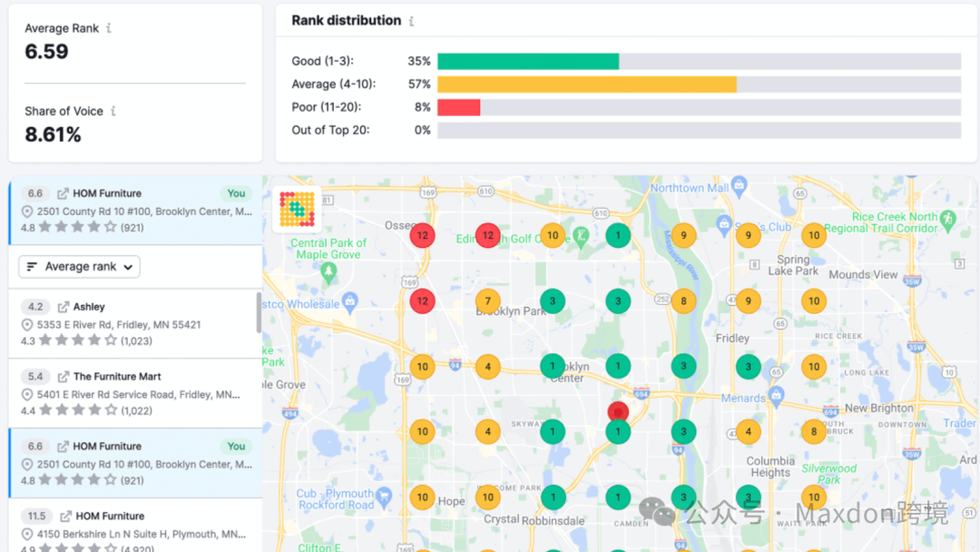Select HOM Furniture 4150 Berkshire Ln listing
This screenshot has height=552, width=980.
133,526
